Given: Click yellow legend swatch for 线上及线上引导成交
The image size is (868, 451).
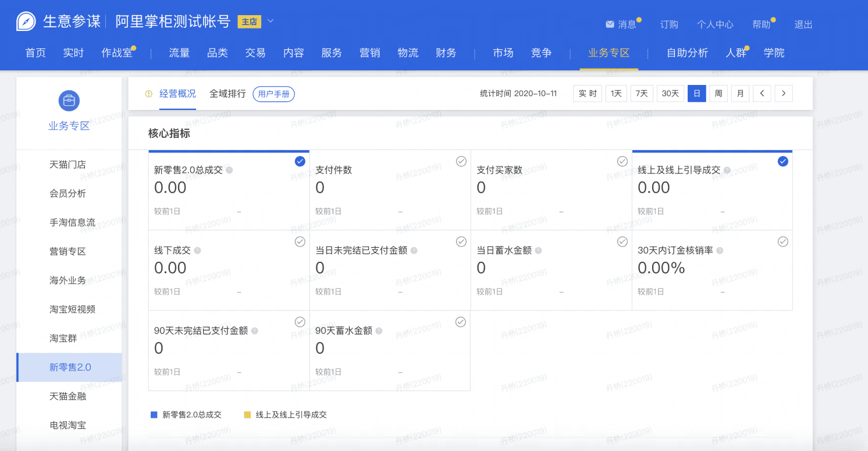Looking at the screenshot, I should (x=247, y=415).
